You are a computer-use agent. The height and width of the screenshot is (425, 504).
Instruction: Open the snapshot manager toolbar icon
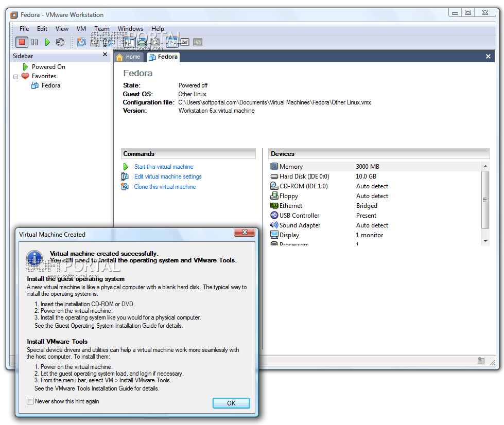tap(108, 42)
